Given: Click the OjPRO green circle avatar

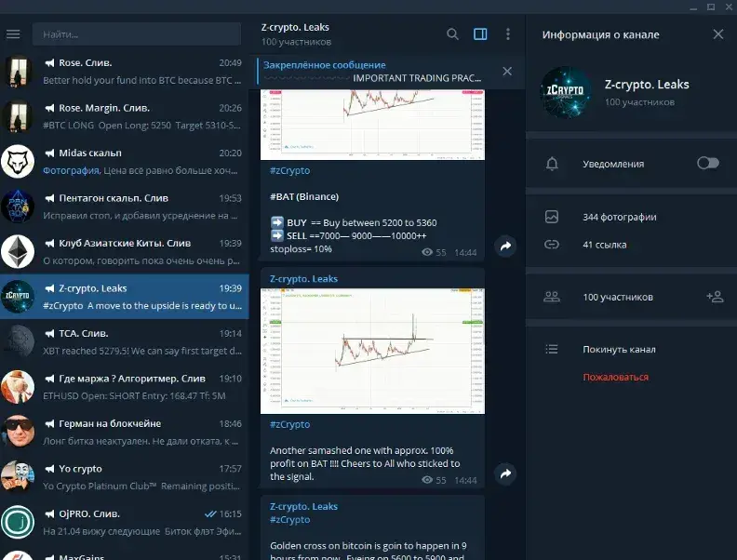Looking at the screenshot, I should (18, 522).
